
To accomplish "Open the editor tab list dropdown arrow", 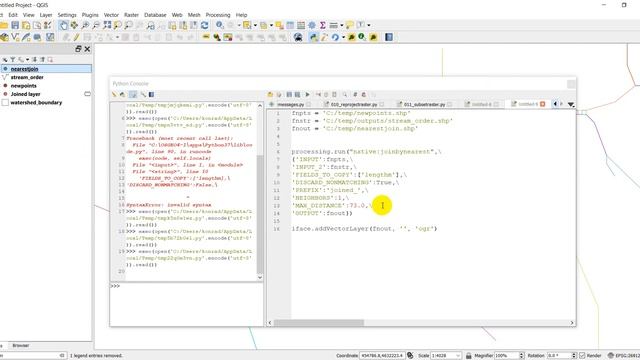I will (571, 104).
